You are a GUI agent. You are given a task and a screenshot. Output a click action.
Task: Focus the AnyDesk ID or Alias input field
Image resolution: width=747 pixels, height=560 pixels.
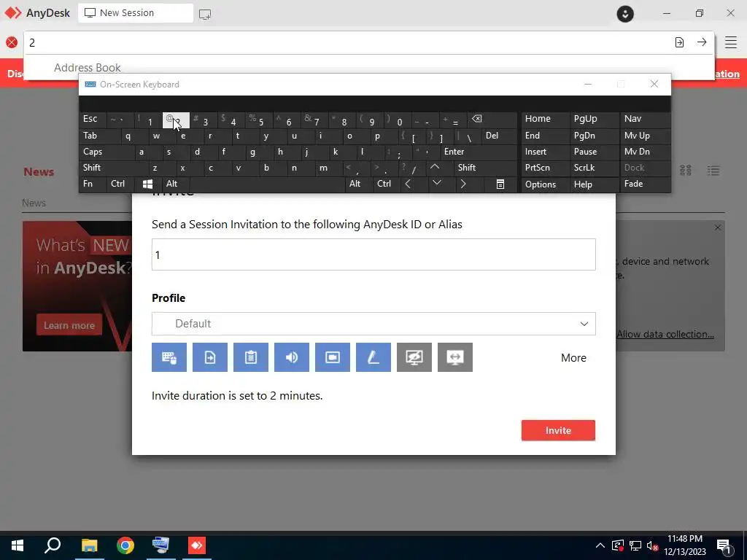tap(373, 254)
